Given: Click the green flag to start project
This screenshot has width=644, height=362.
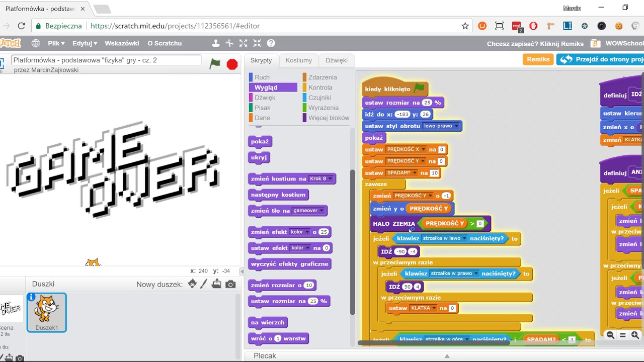Looking at the screenshot, I should click(x=215, y=64).
